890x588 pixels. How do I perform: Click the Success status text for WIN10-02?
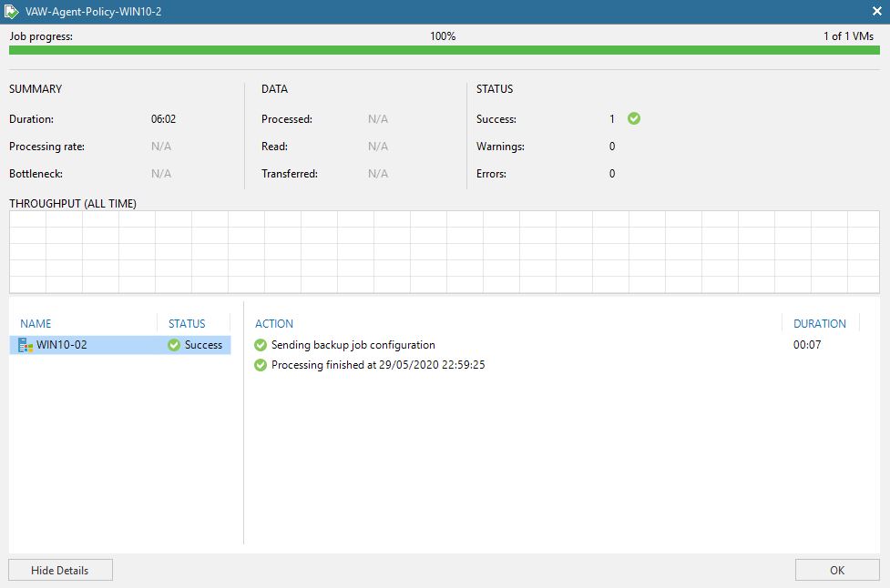tap(204, 345)
